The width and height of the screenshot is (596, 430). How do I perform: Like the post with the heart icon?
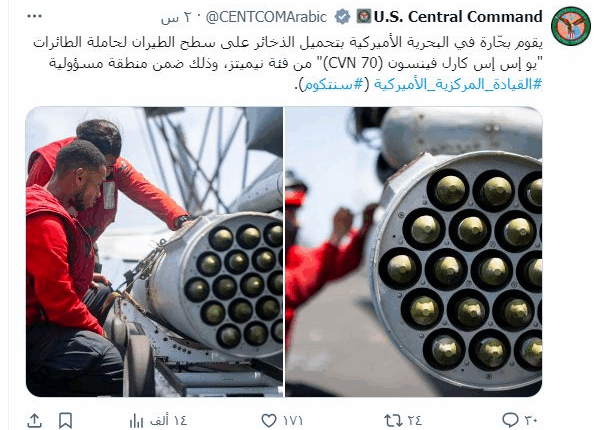pos(269,420)
